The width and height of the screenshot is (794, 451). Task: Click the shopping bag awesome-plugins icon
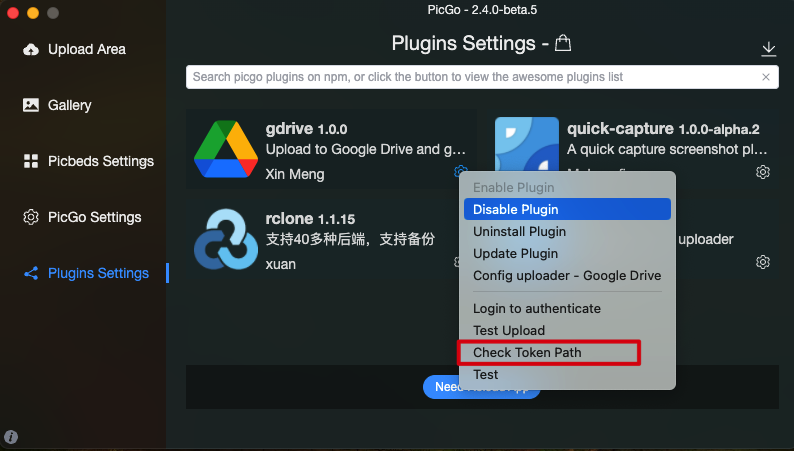tap(563, 43)
